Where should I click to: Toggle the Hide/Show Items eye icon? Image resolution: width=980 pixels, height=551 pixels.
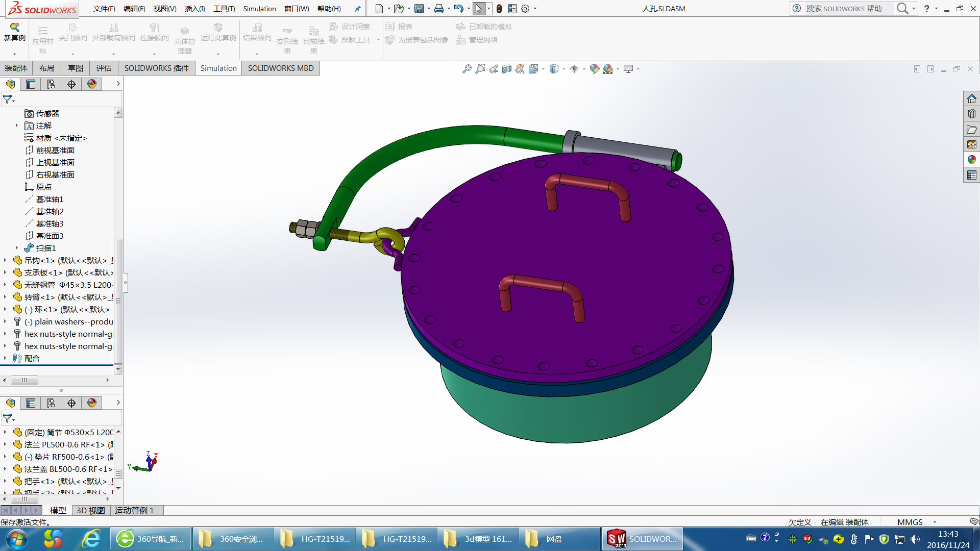(x=574, y=69)
